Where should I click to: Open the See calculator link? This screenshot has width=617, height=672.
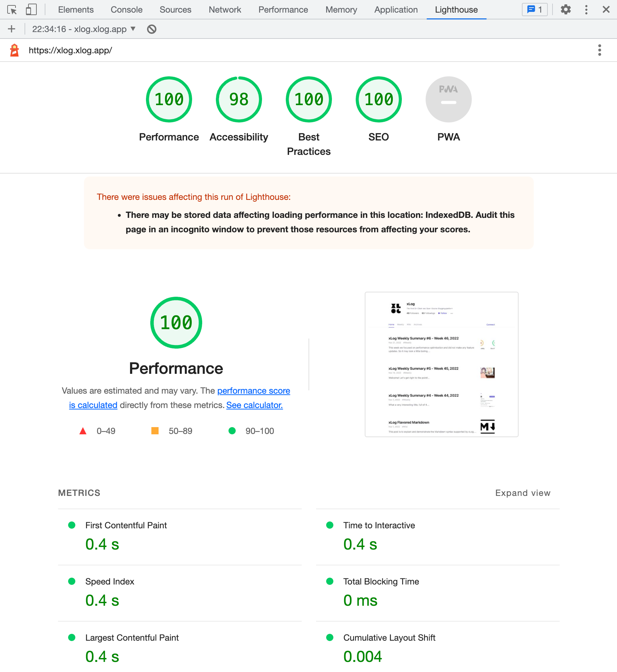point(254,405)
